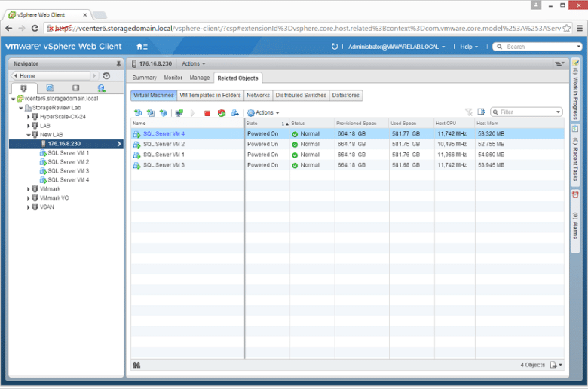Click the find binoculars icon below the list

tap(136, 365)
